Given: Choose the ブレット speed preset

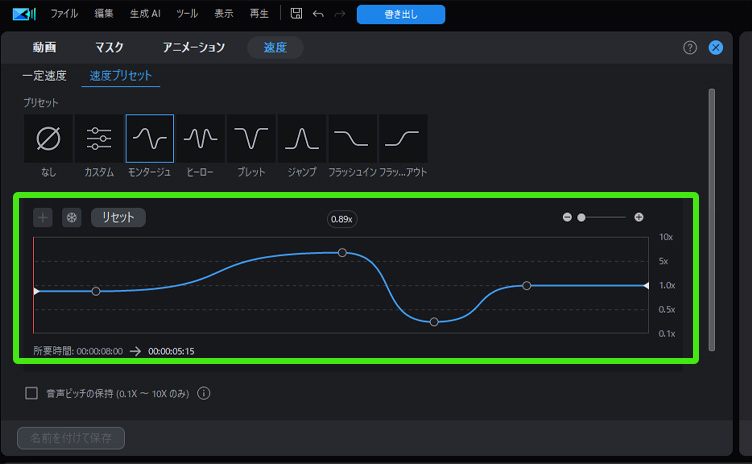Looking at the screenshot, I should (251, 139).
